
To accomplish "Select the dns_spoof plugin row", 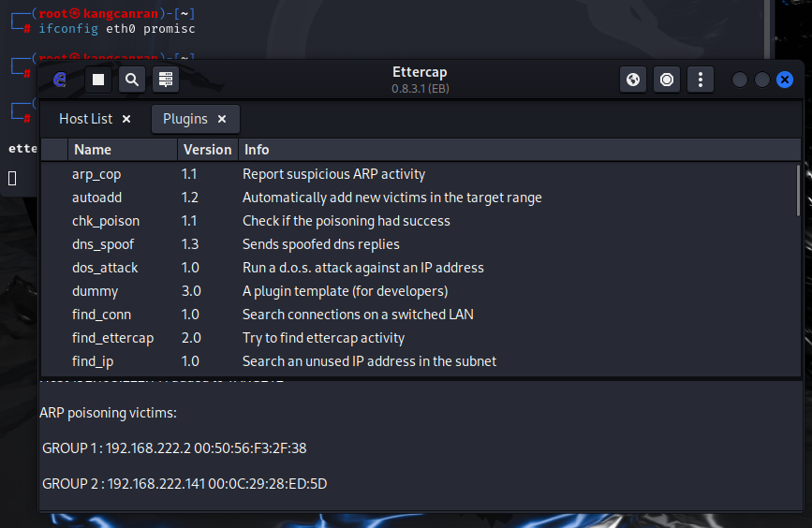I will (x=103, y=244).
